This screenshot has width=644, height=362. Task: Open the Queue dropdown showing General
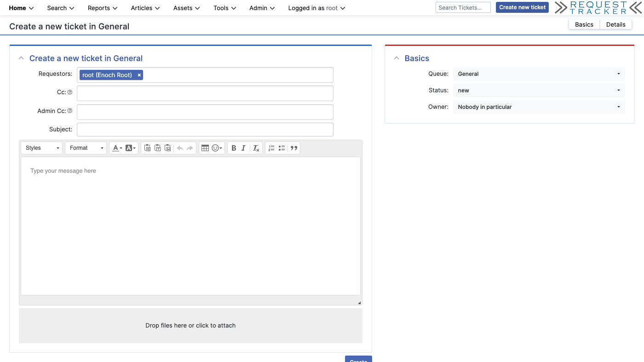point(539,74)
